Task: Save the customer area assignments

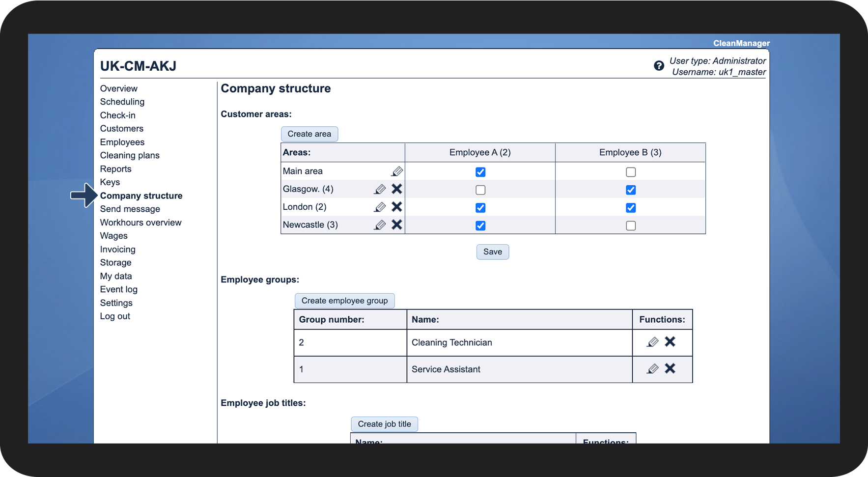Action: tap(492, 252)
